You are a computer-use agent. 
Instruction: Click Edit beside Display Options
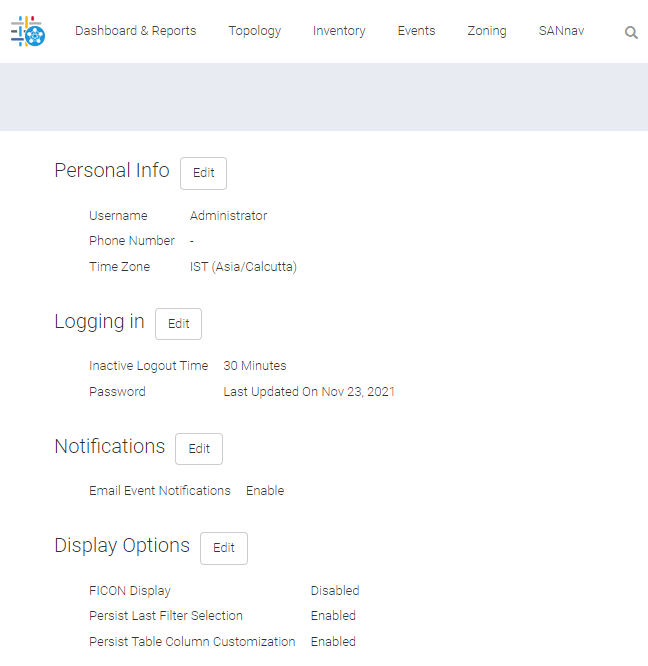[x=224, y=548]
